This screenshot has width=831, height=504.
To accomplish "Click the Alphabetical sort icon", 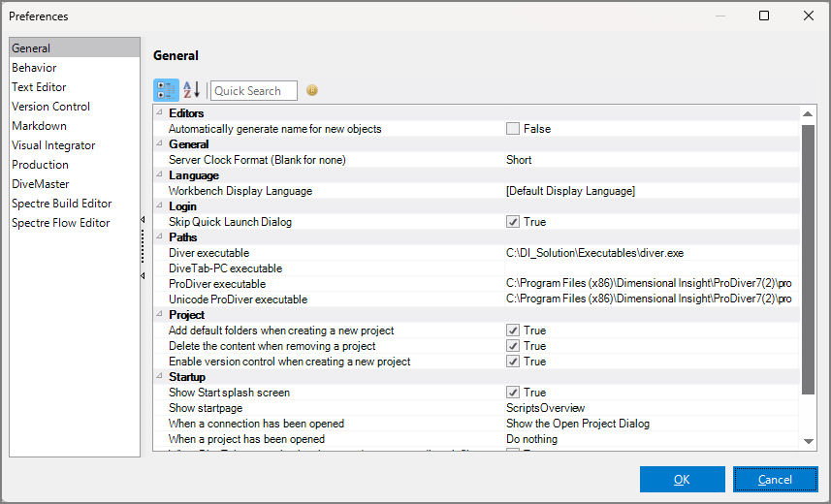I will [191, 90].
